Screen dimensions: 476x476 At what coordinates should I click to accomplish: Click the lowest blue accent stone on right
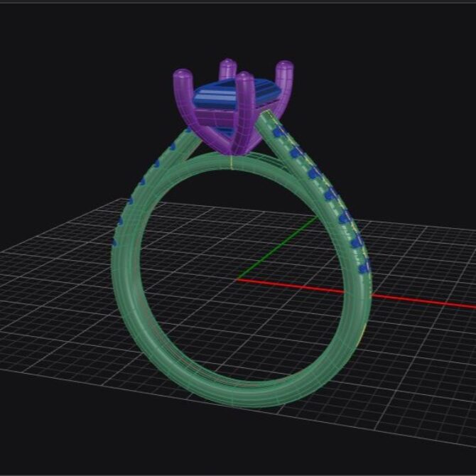click(364, 268)
